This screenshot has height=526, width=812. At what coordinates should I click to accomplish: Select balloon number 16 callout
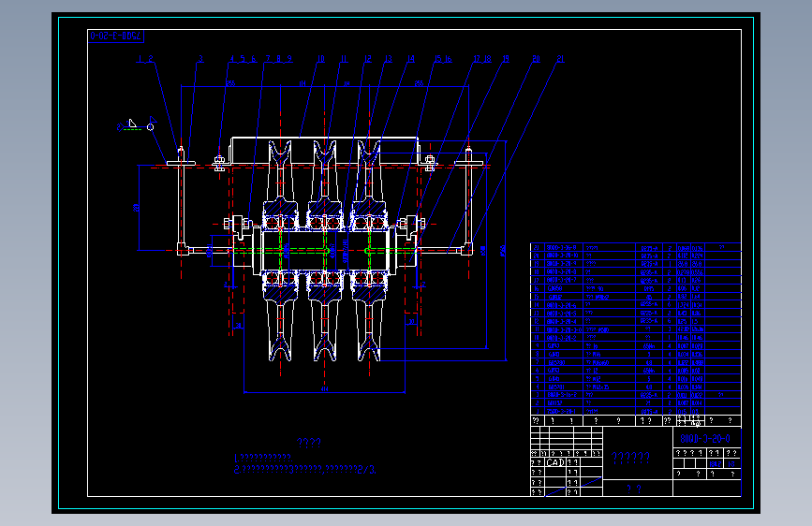coord(449,59)
